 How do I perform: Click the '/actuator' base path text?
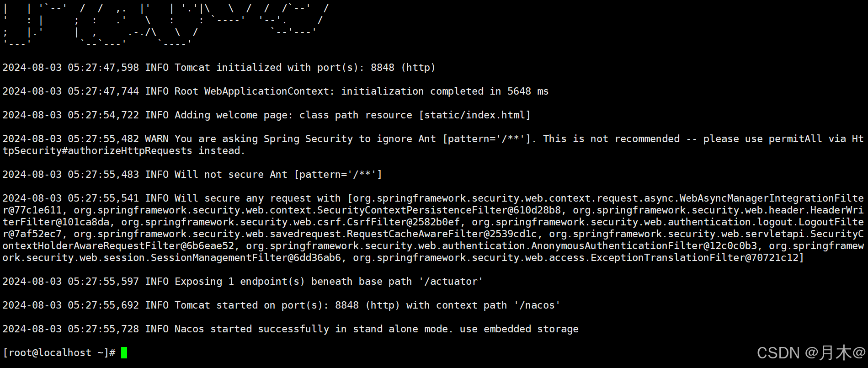(451, 282)
